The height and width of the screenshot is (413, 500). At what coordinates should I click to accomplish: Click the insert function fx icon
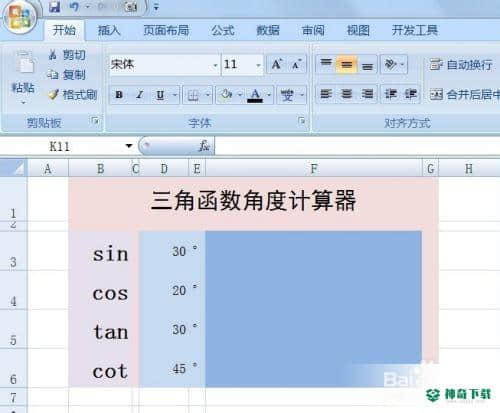204,146
